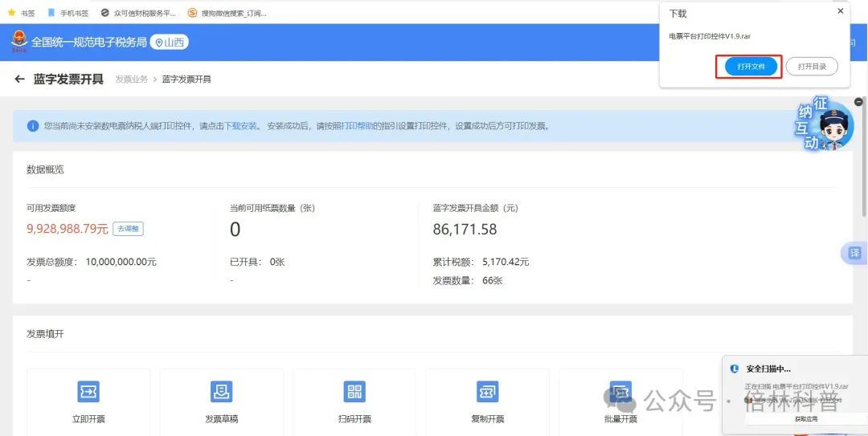Click the 复制开票 icon card
Image resolution: width=868 pixels, height=436 pixels.
[x=487, y=402]
